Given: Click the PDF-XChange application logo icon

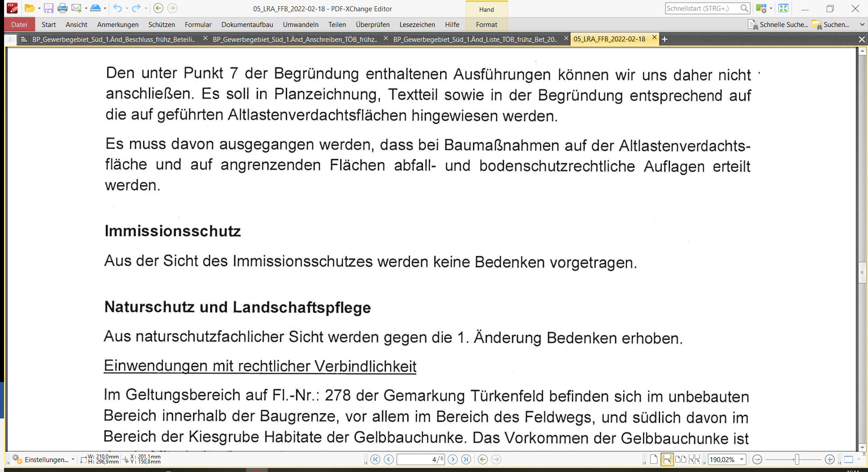Looking at the screenshot, I should (12, 8).
